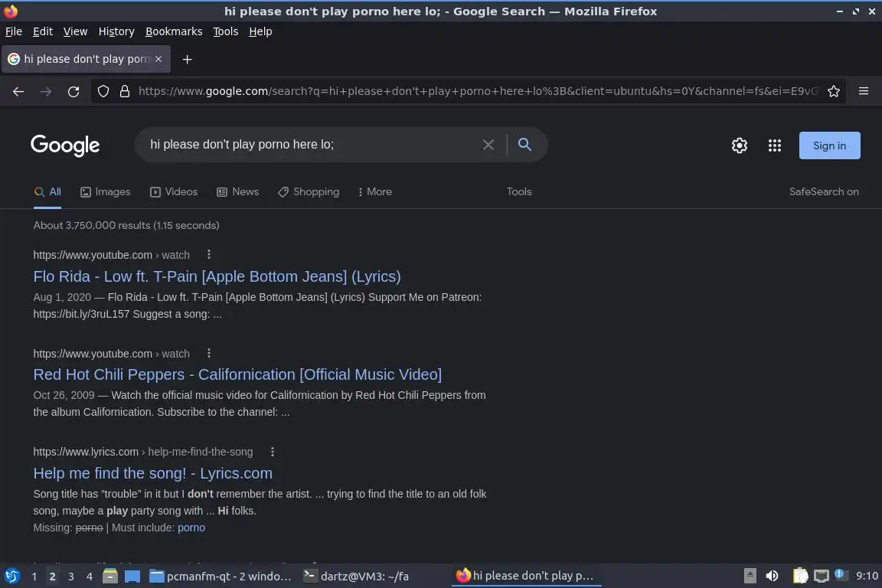Image resolution: width=882 pixels, height=588 pixels.
Task: Switch to workspace 2
Action: pos(52,577)
